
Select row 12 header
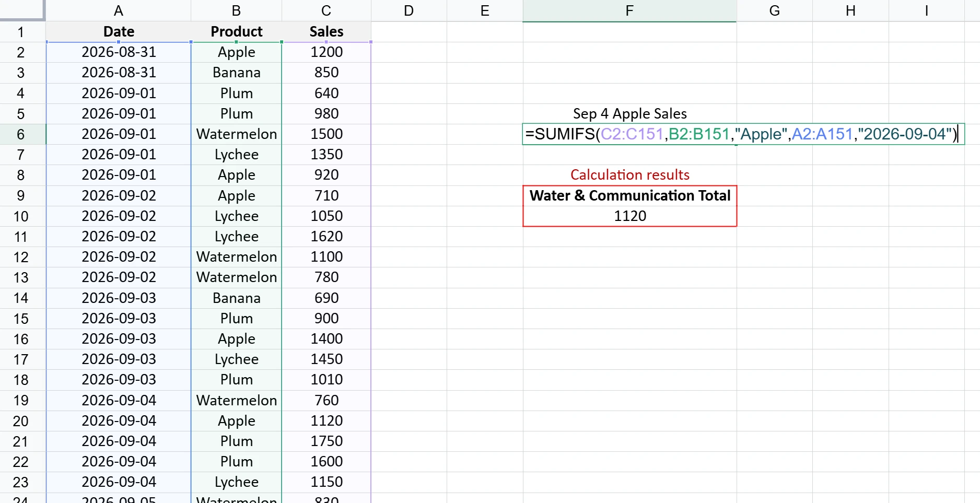pos(21,257)
